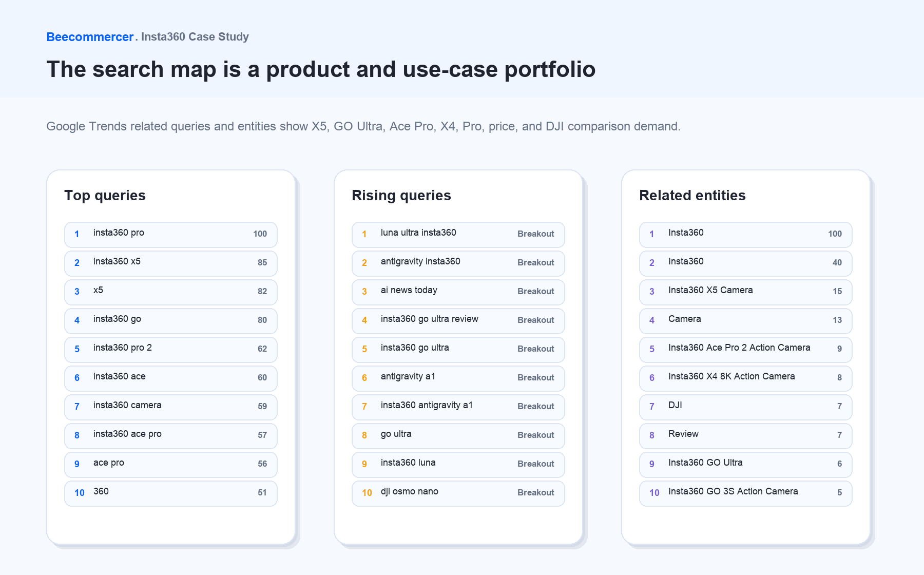
Task: Click the Breakout label for 'luna ultra insta360'
Action: tap(536, 234)
